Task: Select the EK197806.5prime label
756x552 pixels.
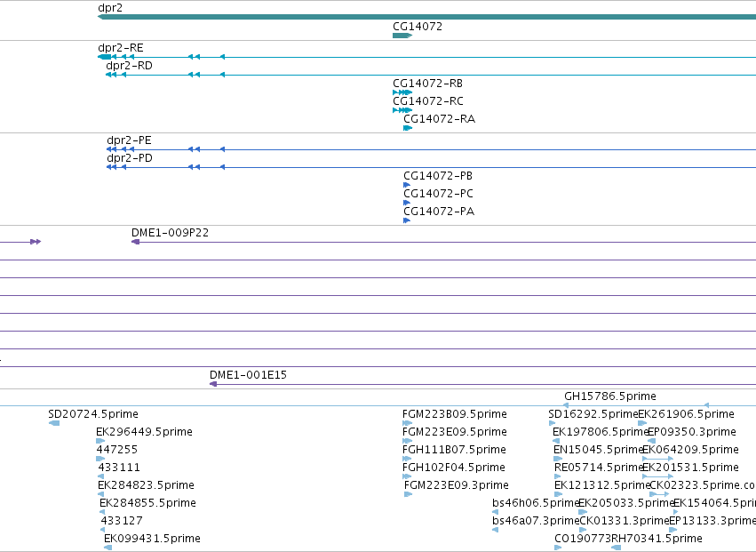Action: [601, 432]
